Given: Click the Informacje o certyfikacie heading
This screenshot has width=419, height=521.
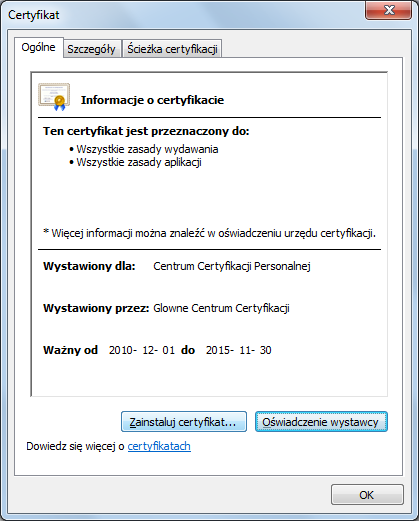Looking at the screenshot, I should [152, 100].
